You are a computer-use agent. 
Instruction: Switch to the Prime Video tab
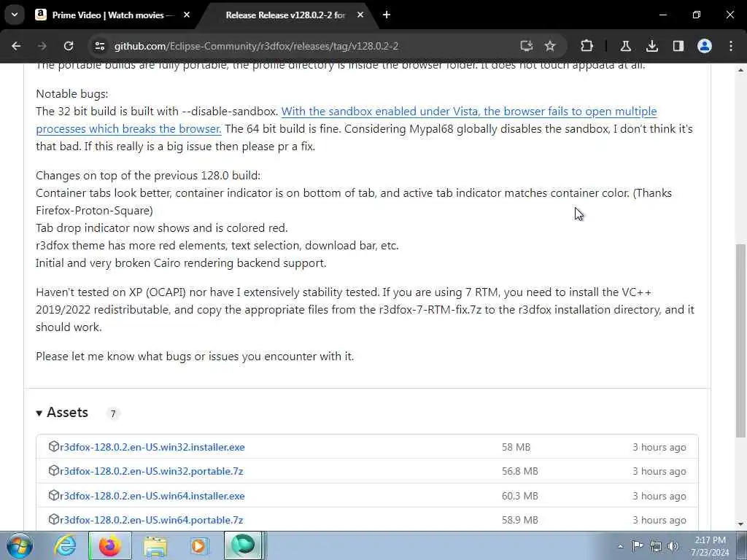coord(112,15)
